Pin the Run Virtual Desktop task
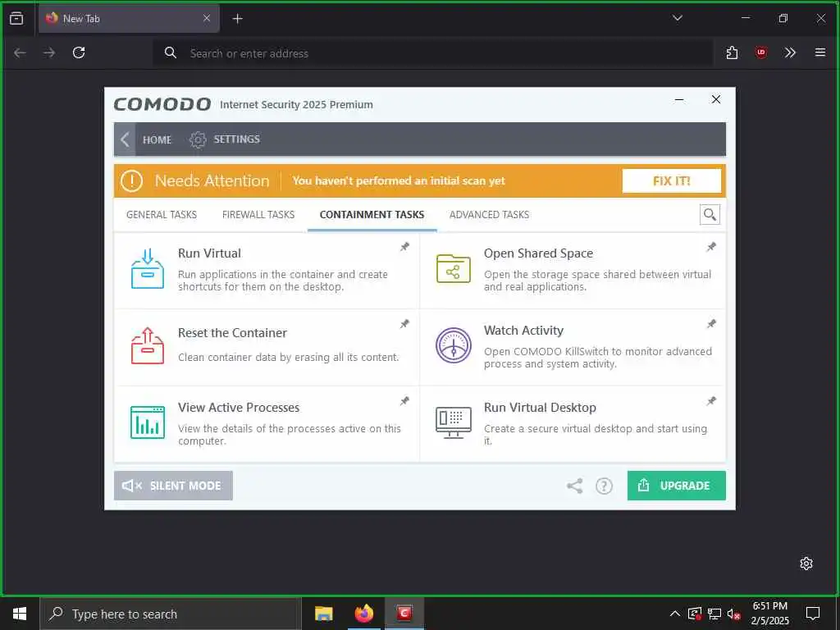 pyautogui.click(x=711, y=401)
